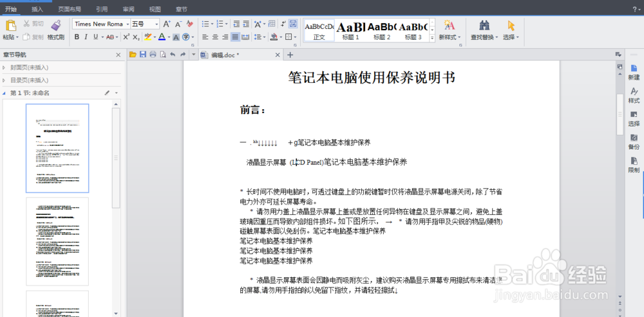Click the superscript X² icon
This screenshot has width=644, height=317.
coord(126,37)
